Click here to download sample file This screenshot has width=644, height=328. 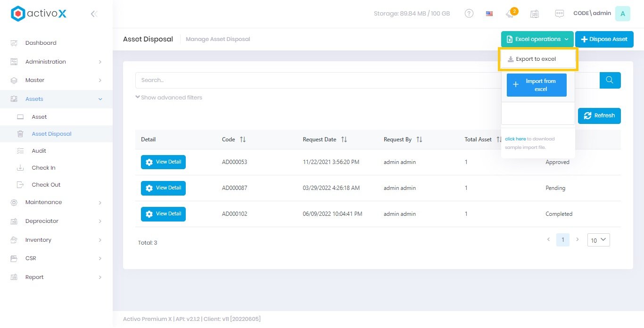coord(515,139)
